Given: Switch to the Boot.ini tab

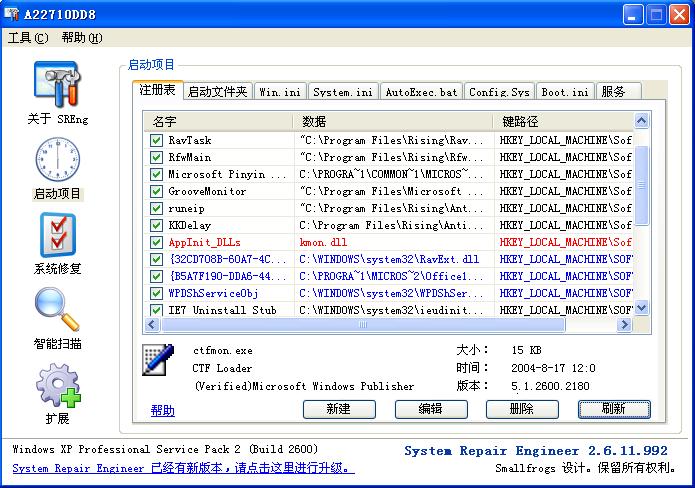Looking at the screenshot, I should [x=564, y=92].
